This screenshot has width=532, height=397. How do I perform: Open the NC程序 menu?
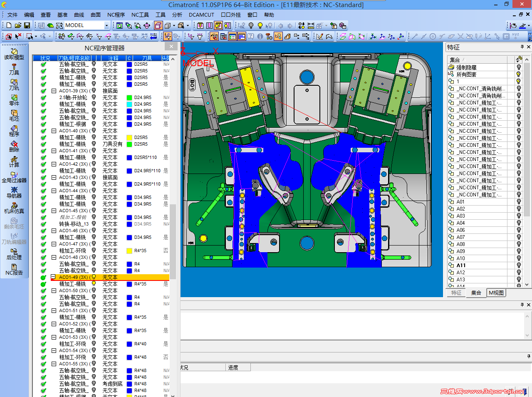click(116, 15)
